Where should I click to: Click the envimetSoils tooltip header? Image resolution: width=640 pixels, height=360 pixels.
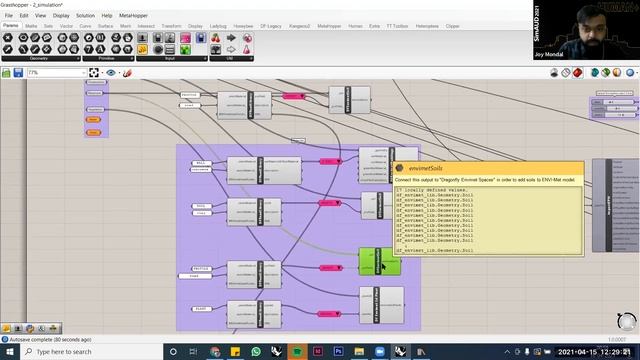[x=489, y=168]
